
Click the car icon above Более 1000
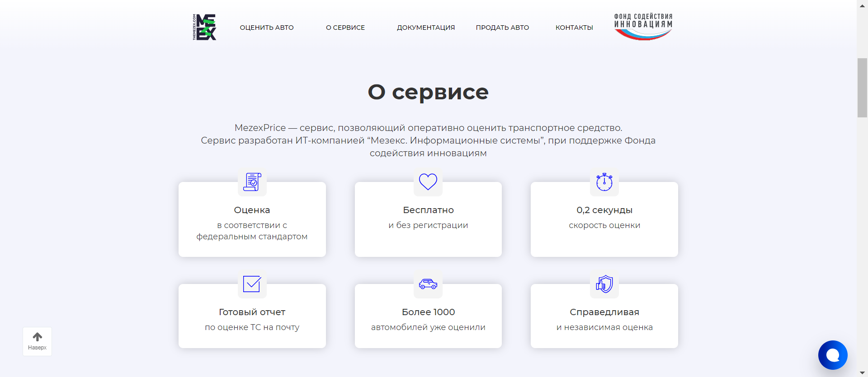pyautogui.click(x=428, y=284)
